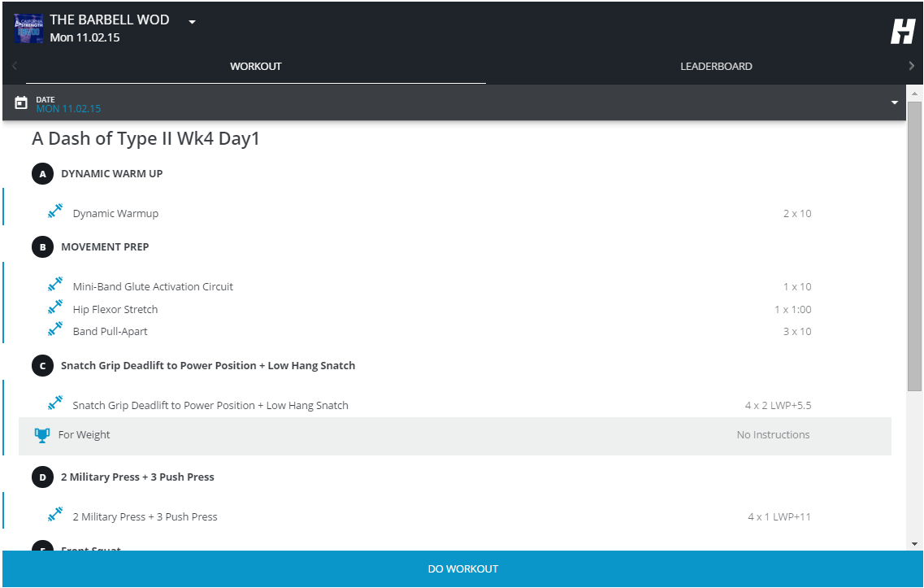The image size is (924, 588).
Task: Click the 3 x 10 prescription value
Action: [796, 332]
